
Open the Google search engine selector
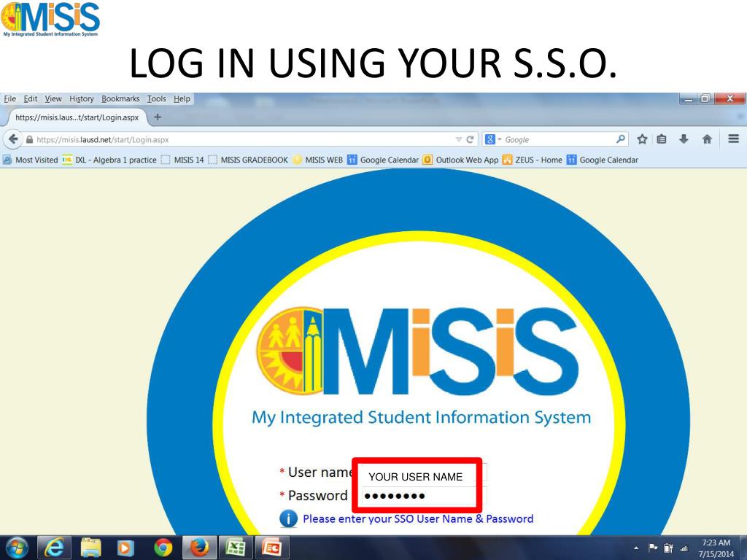pos(493,139)
